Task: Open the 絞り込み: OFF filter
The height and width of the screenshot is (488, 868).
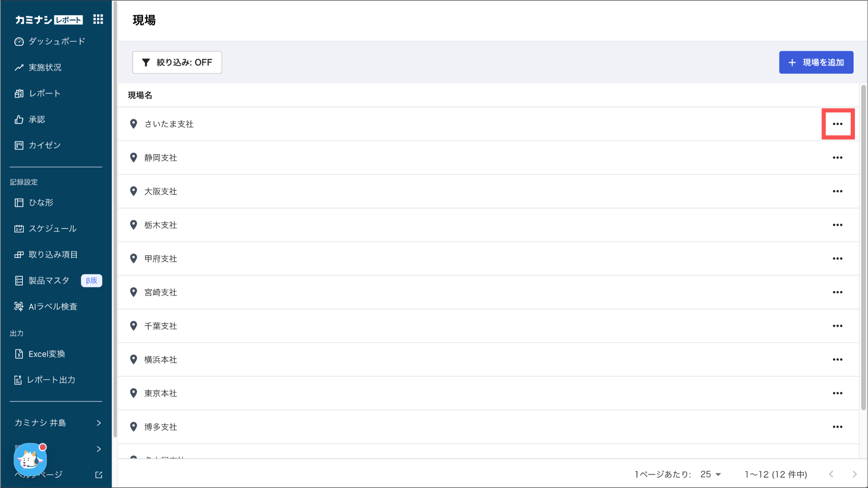Action: (177, 62)
